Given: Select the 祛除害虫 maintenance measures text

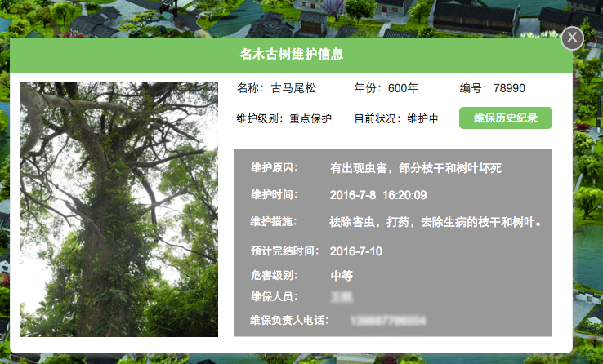Looking at the screenshot, I should coord(436,222).
